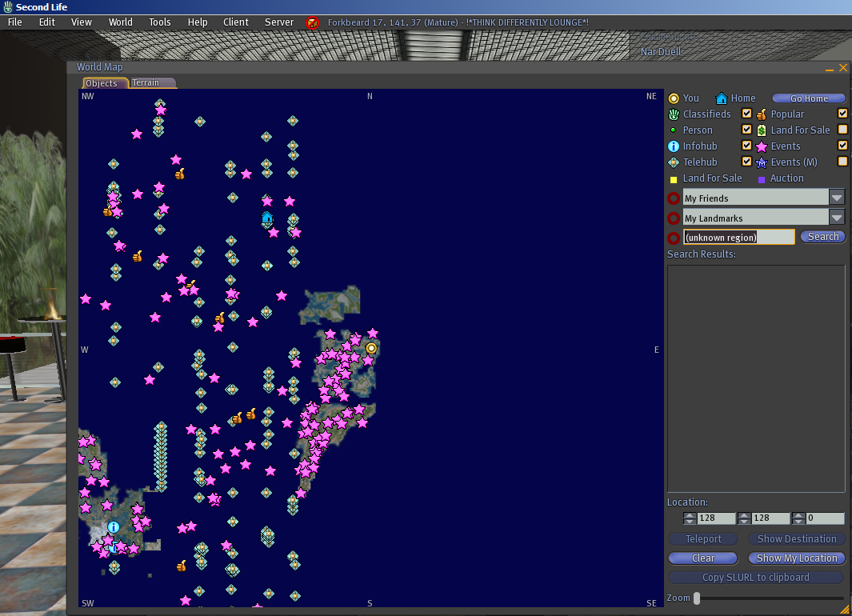852x616 pixels.
Task: Minimize the World Map panel
Action: (829, 69)
